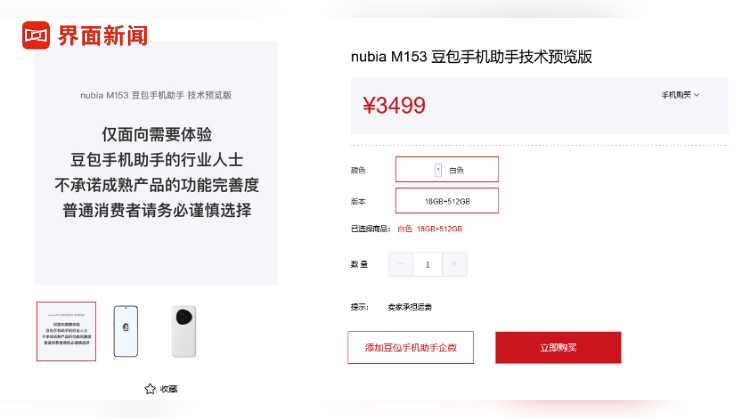Click the small phone icon in 白色 option

click(438, 170)
